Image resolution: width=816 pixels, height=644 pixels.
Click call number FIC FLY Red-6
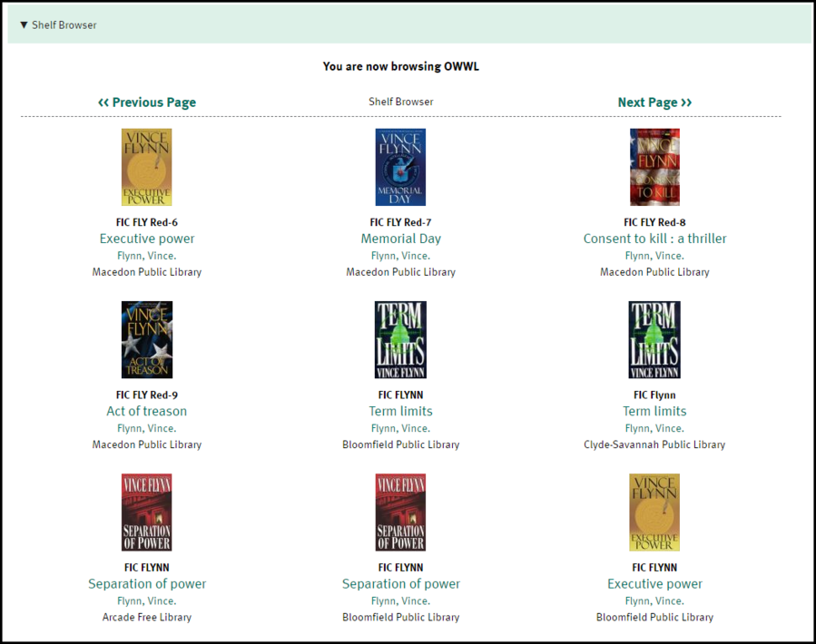147,222
